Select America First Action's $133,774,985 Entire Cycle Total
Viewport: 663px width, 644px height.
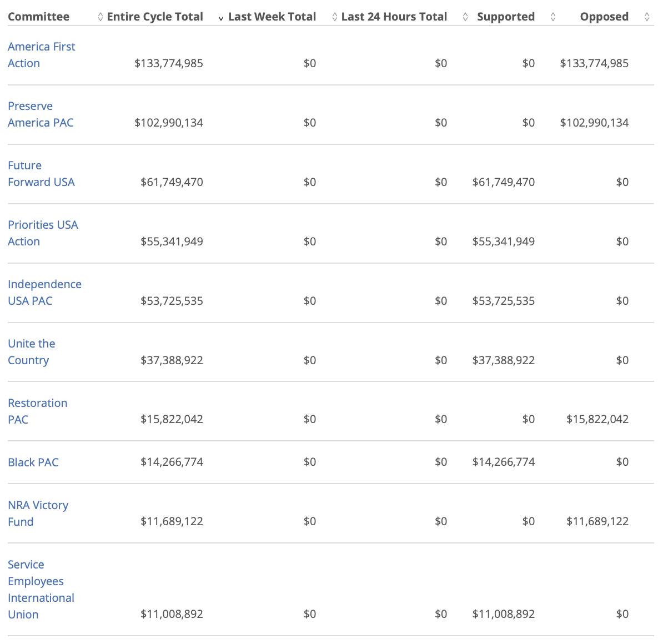pyautogui.click(x=169, y=63)
